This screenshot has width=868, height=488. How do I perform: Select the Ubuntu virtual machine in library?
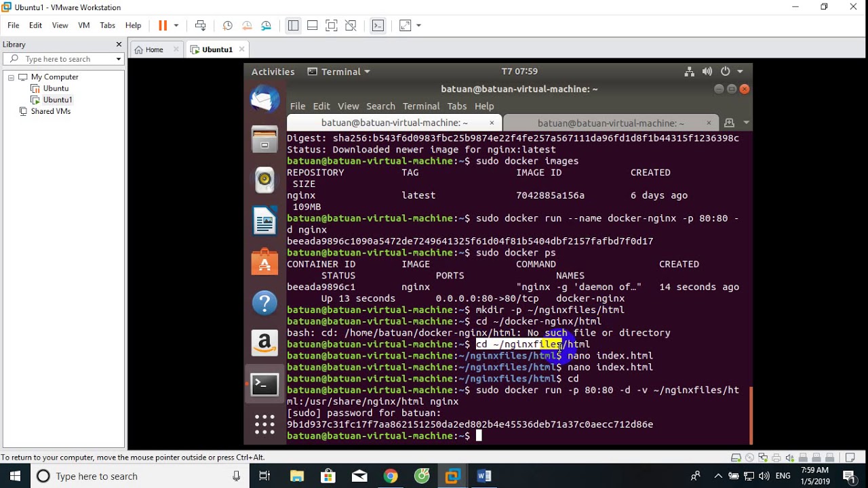tap(56, 88)
